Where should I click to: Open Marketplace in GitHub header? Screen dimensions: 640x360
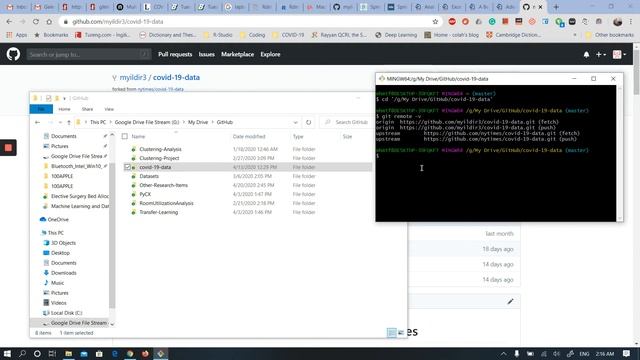pyautogui.click(x=238, y=54)
